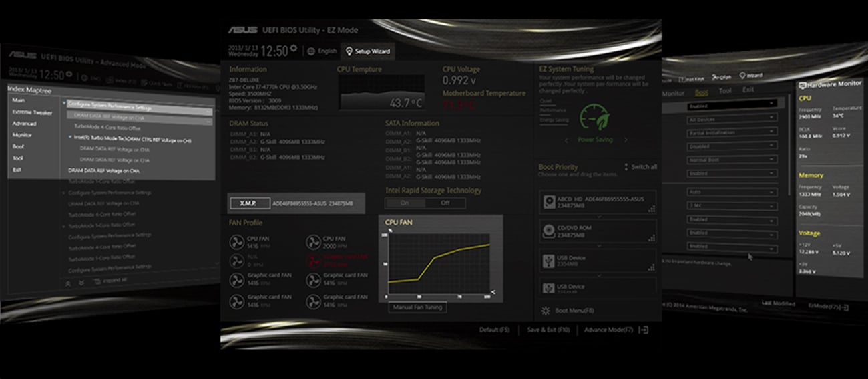Click collapse-all double chevron in Index Maptree
This screenshot has width=868, height=379.
(68, 283)
